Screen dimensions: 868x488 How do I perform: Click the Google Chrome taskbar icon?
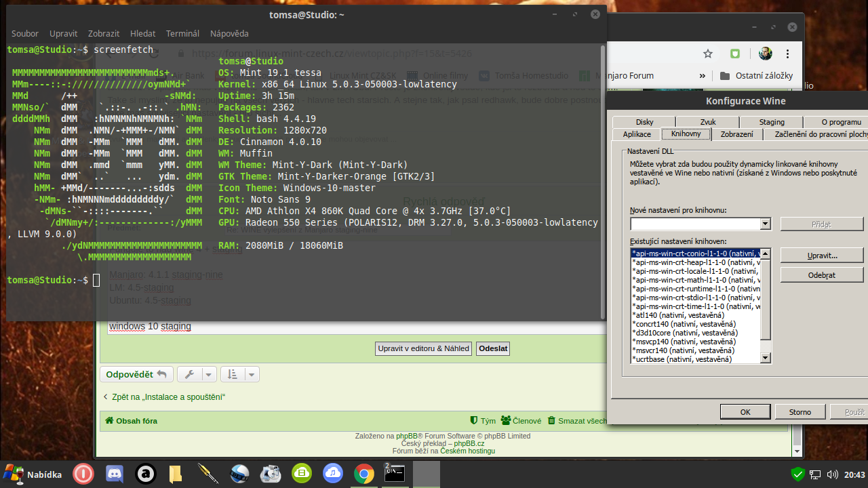click(364, 474)
